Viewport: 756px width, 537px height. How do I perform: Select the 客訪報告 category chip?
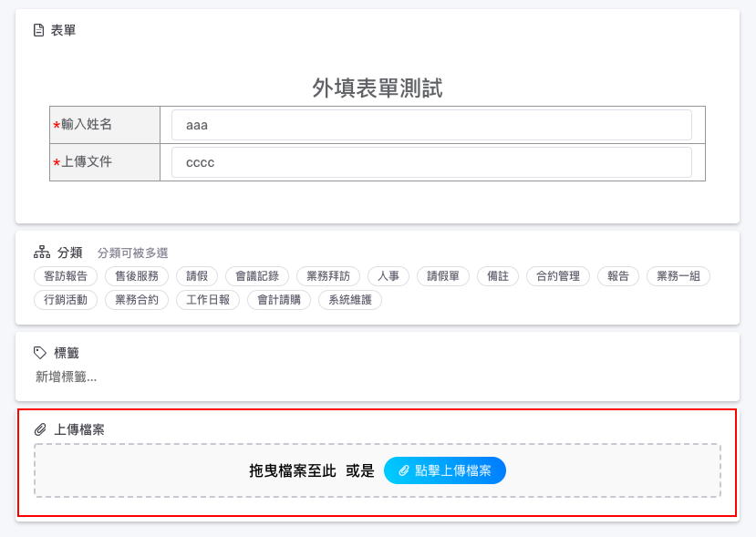point(66,276)
